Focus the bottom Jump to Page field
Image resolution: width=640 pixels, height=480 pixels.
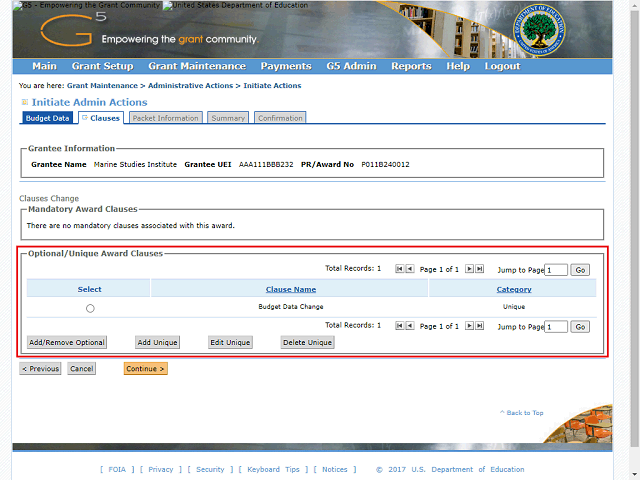[556, 327]
